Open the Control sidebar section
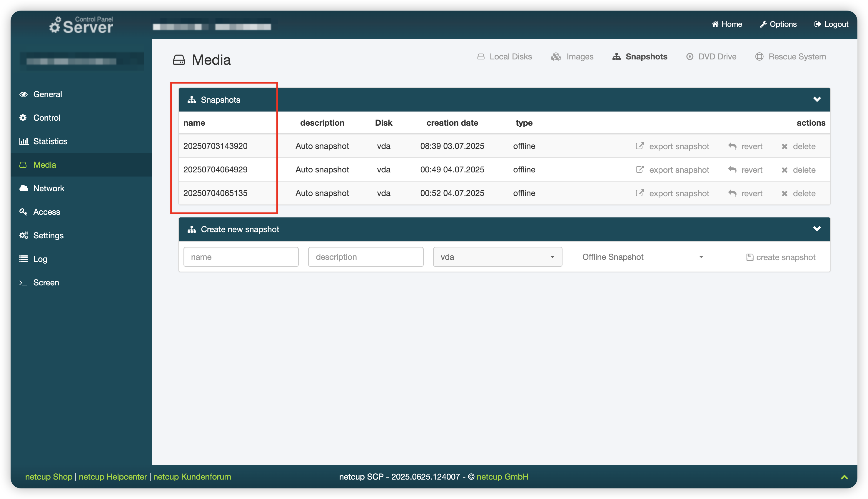The height and width of the screenshot is (499, 868). (46, 118)
